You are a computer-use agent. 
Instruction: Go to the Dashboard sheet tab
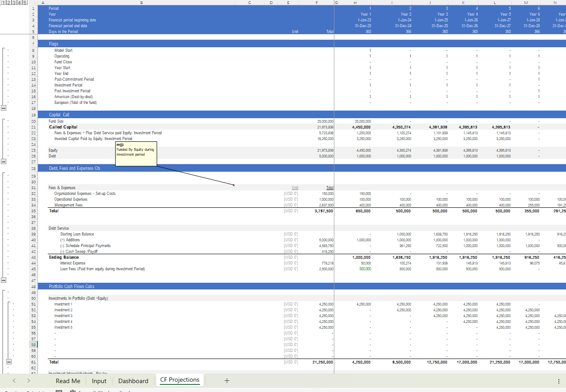(133, 381)
